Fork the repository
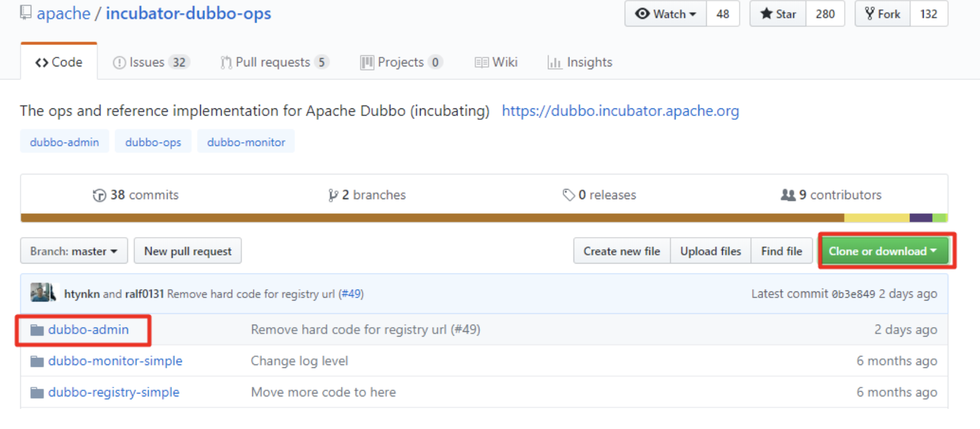Screen dimensions: 980x429 tap(882, 14)
